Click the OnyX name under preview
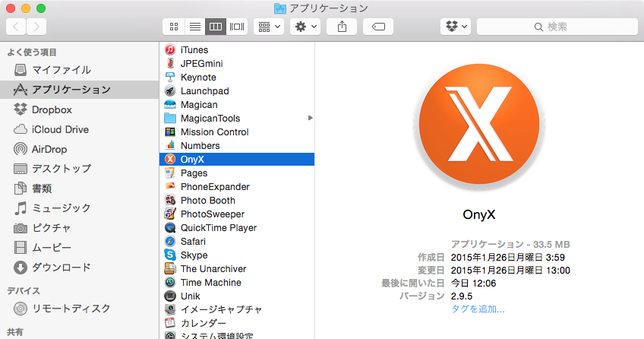The height and width of the screenshot is (339, 644). point(479,214)
